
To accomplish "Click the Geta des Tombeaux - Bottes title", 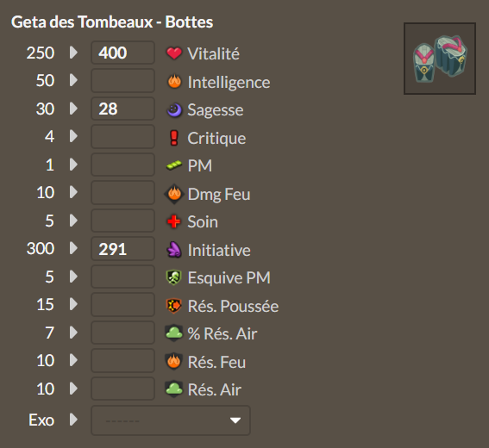I will coord(112,22).
